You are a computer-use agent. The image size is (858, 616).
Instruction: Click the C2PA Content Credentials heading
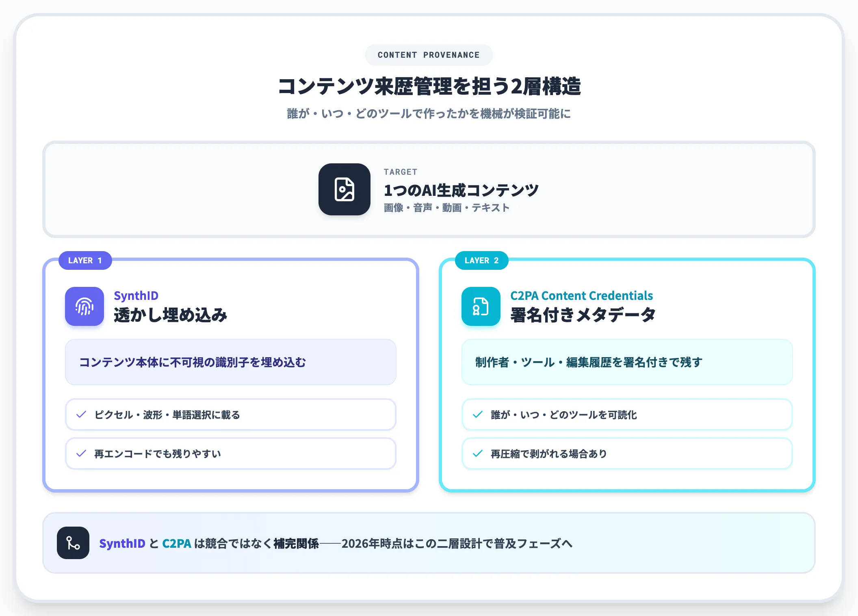coord(581,295)
